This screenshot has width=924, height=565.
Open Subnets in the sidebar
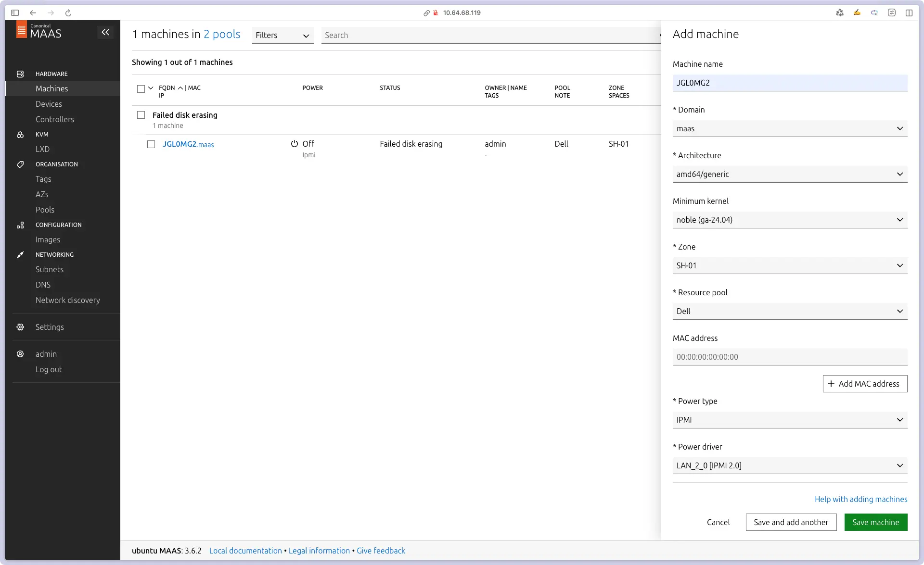click(50, 269)
